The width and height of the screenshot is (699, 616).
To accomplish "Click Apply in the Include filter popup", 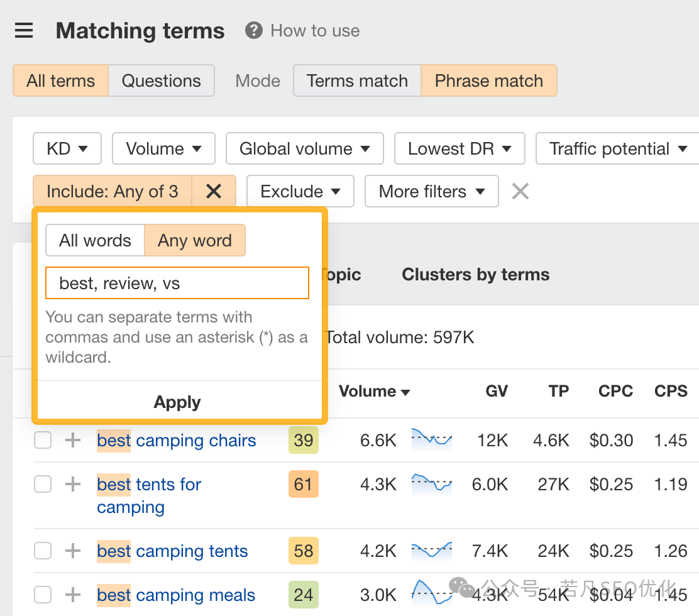I will tap(177, 402).
